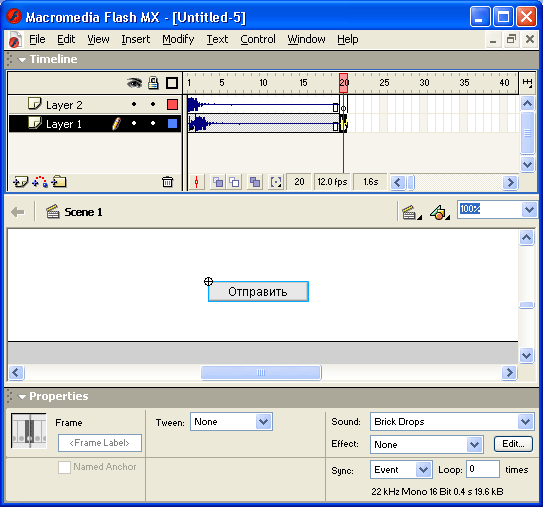This screenshot has width=543, height=507.
Task: Open the Sound dropdown showing Brick Drops
Action: (452, 421)
